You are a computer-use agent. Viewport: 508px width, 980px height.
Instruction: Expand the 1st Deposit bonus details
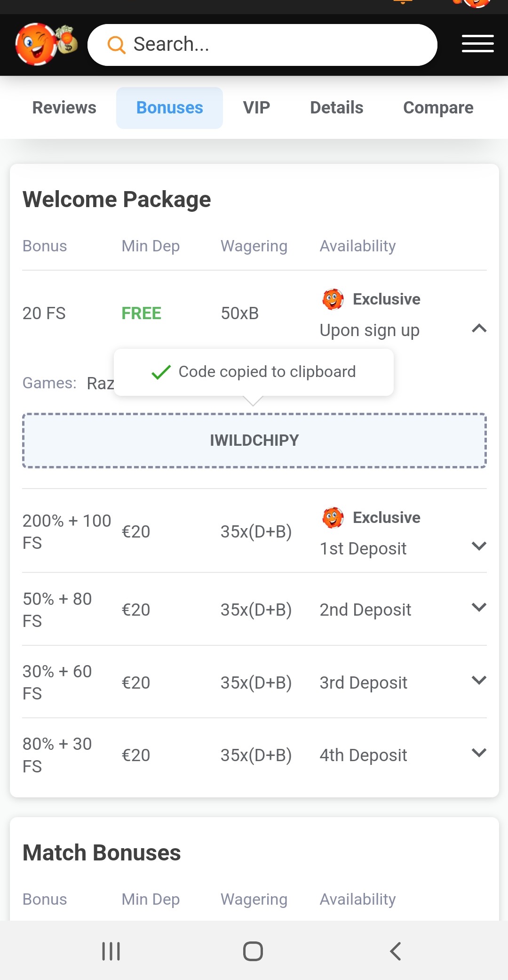(x=479, y=546)
